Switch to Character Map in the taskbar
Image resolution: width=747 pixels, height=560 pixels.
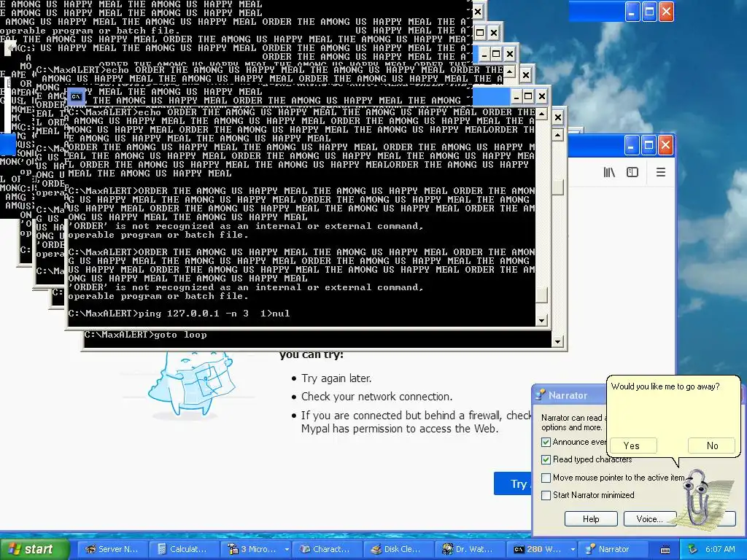(327, 549)
